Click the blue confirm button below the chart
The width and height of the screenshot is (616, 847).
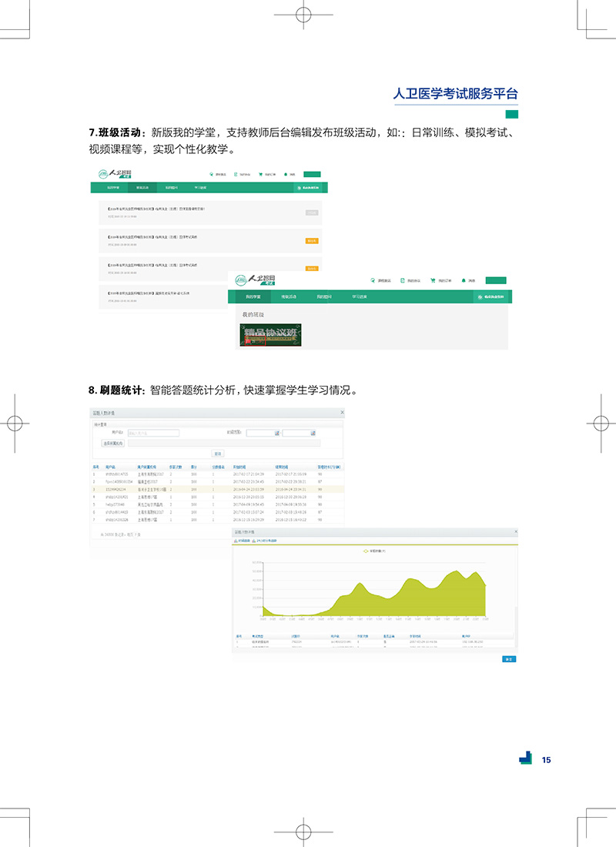tap(508, 659)
